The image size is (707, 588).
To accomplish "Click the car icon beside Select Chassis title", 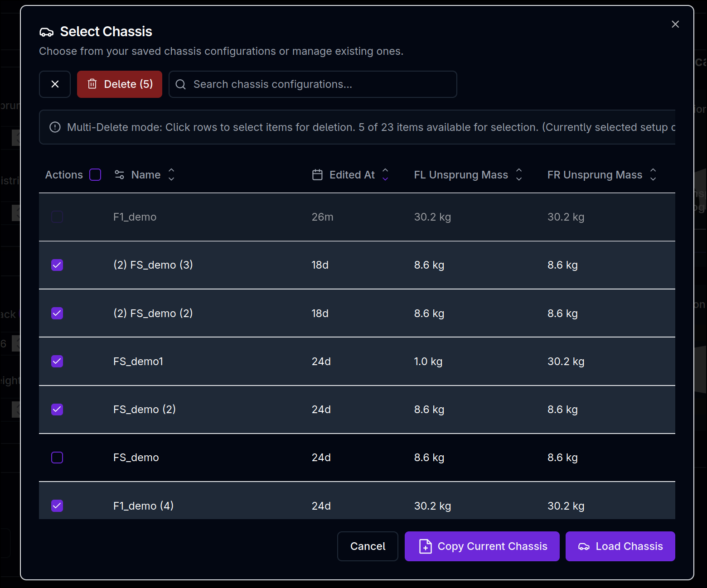I will point(47,32).
